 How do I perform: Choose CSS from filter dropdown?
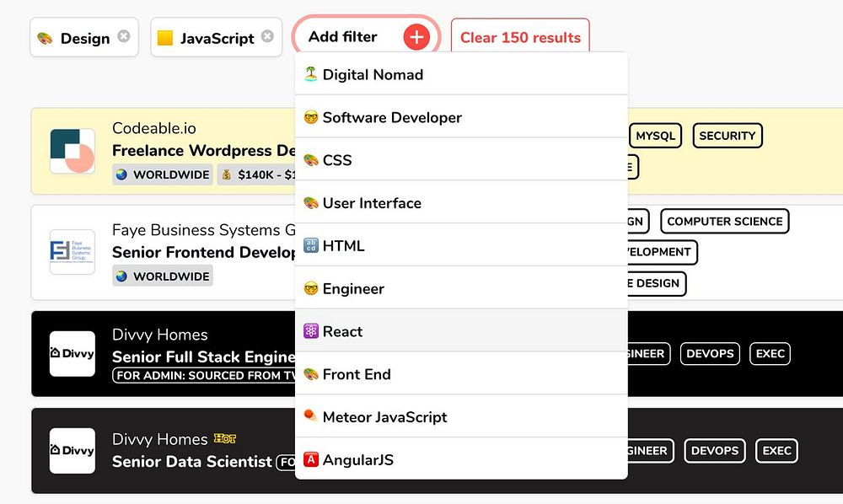(x=461, y=160)
